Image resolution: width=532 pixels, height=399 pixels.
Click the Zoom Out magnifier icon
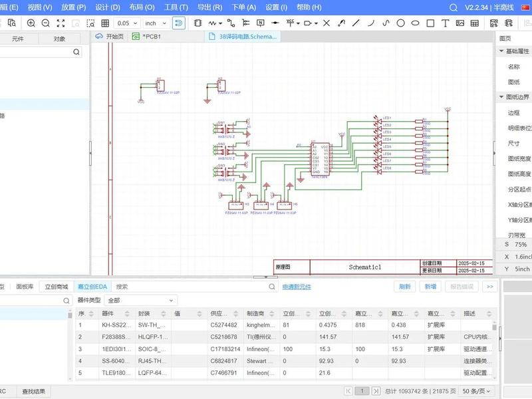[x=45, y=23]
